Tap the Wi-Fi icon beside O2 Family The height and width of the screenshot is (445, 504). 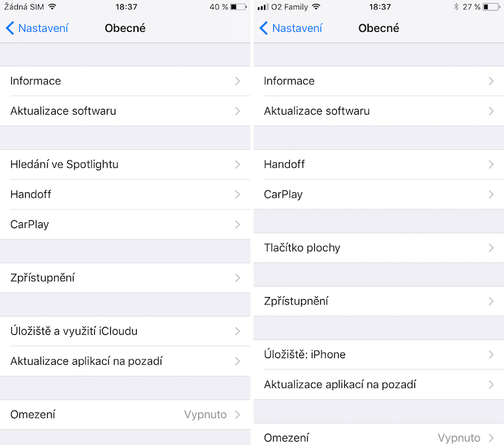tap(316, 7)
